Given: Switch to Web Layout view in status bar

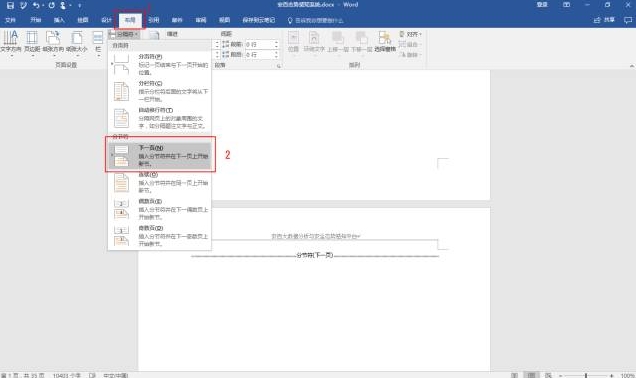Looking at the screenshot, I should click(x=548, y=375).
